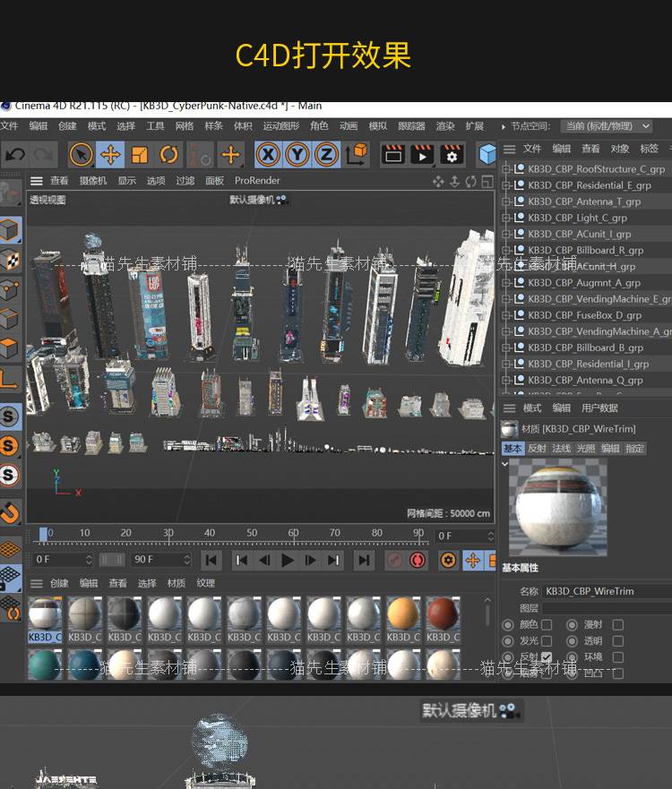Switch to material 反射 tab
The image size is (672, 789).
pos(537,448)
